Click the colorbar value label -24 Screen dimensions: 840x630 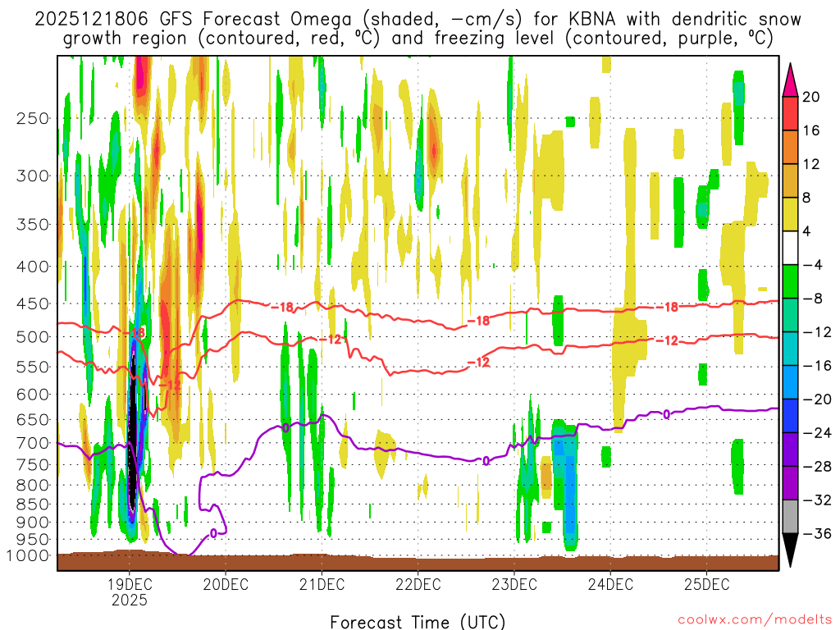click(817, 433)
